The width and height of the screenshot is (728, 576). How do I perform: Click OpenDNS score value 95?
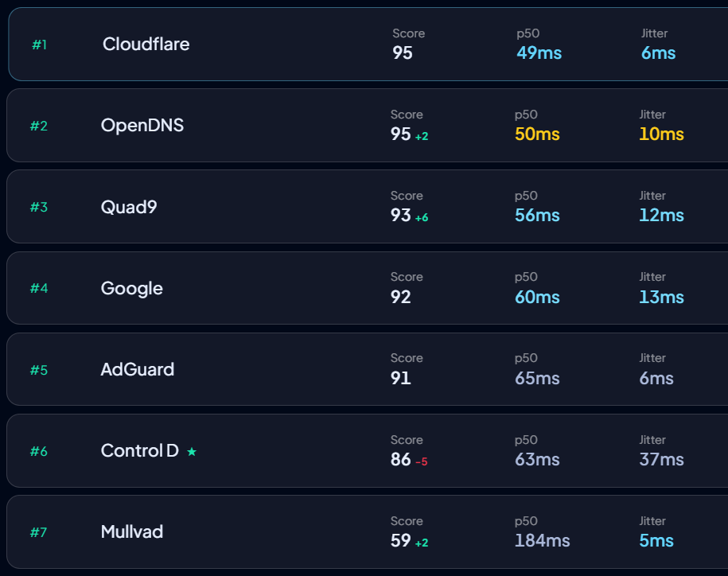[401, 134]
